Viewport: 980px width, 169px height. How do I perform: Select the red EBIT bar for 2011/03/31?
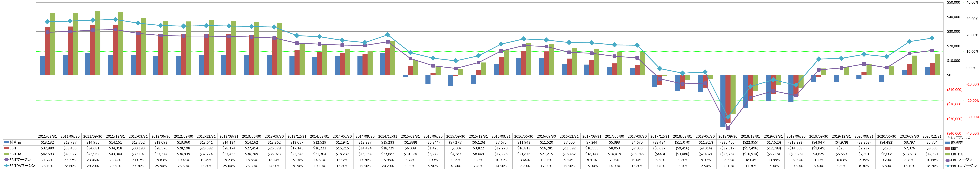pyautogui.click(x=48, y=51)
